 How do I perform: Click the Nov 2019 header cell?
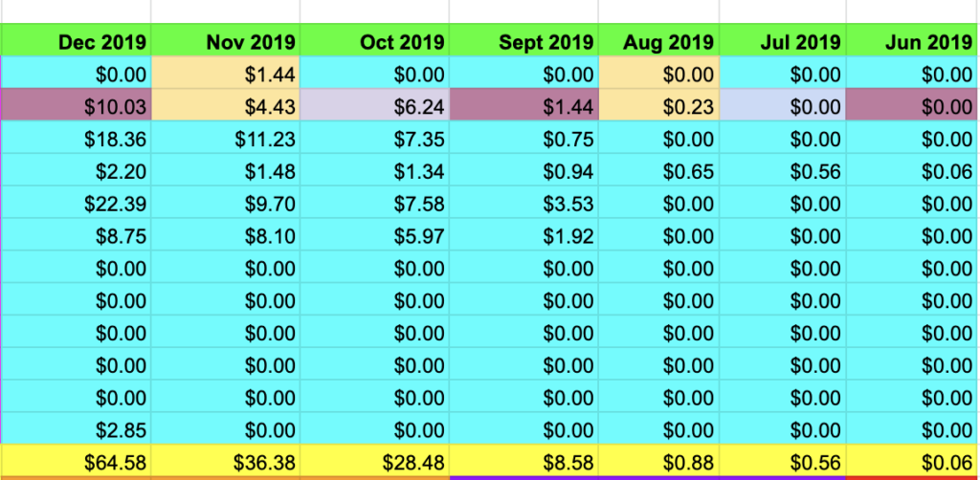[x=251, y=42]
